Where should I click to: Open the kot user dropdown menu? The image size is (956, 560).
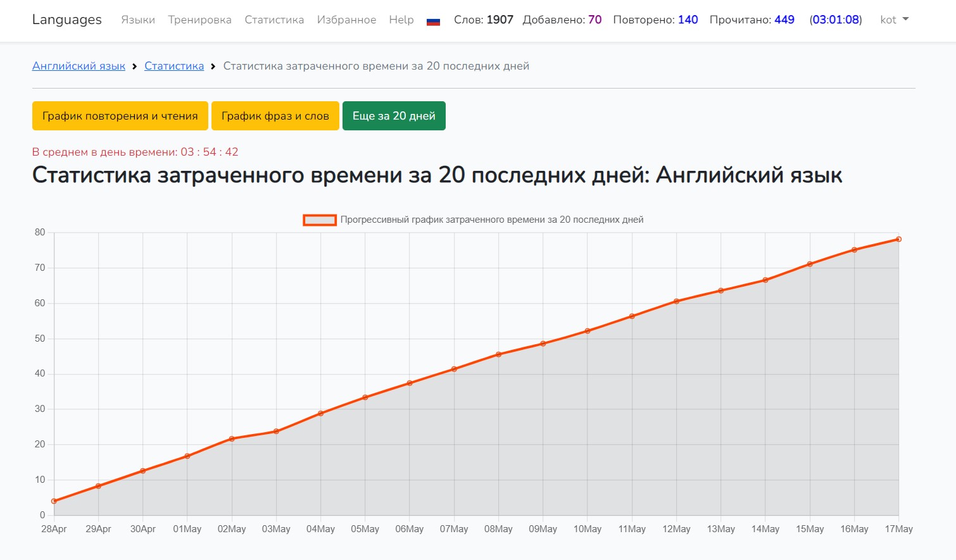[x=893, y=20]
